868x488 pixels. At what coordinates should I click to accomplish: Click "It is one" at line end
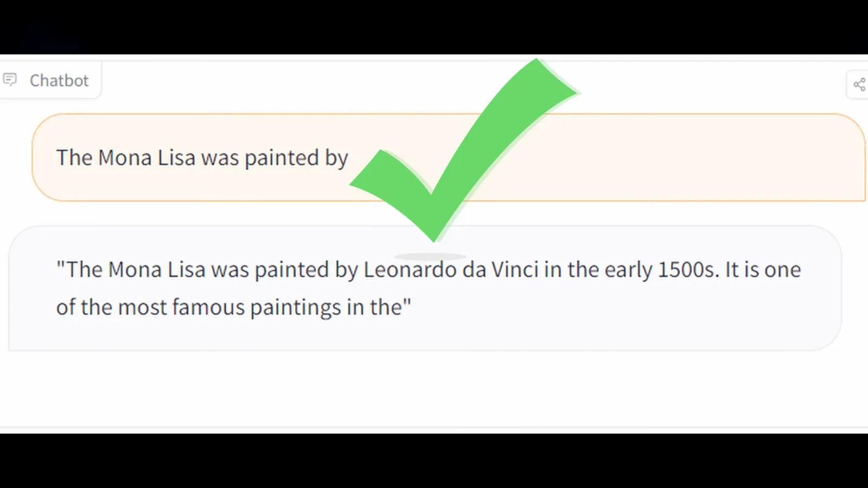(763, 269)
